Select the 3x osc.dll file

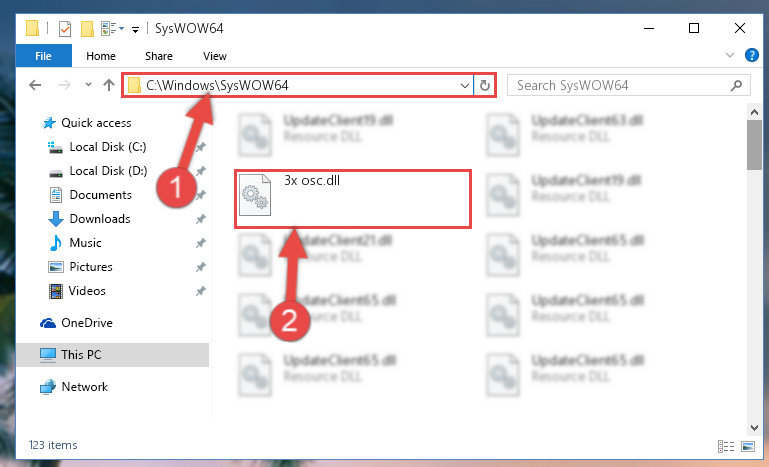pyautogui.click(x=353, y=199)
